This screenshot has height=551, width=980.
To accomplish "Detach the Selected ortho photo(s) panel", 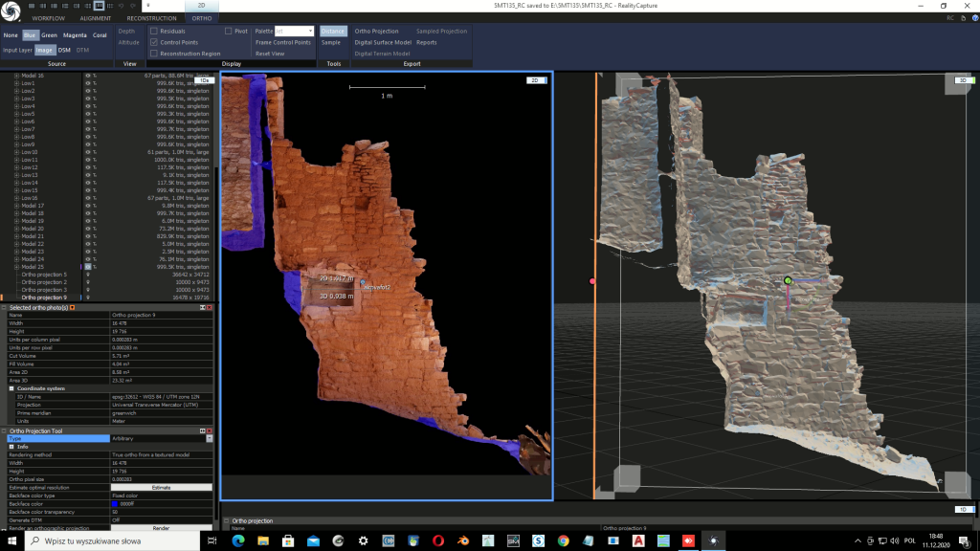I will click(203, 307).
